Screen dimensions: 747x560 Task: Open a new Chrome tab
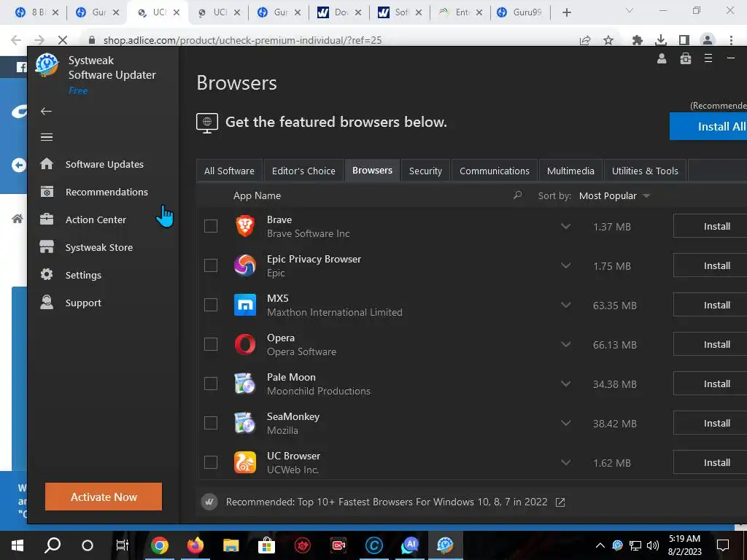point(566,12)
